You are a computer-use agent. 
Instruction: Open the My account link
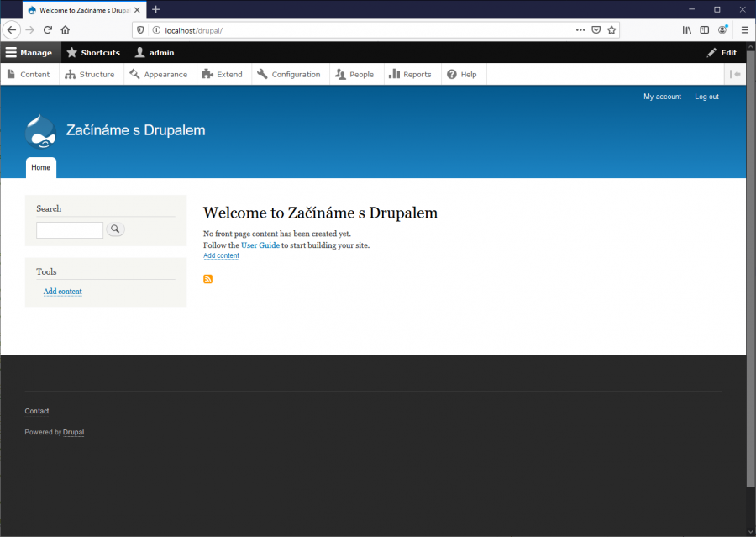click(663, 97)
